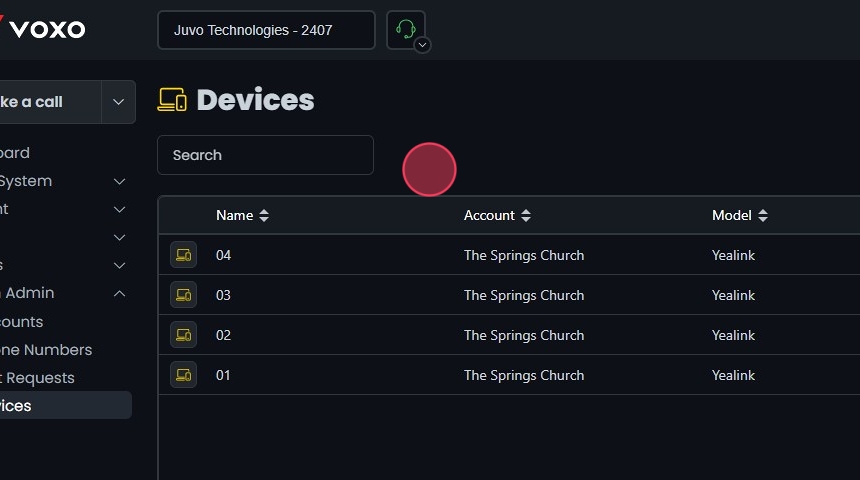Sort devices by Model column
The height and width of the screenshot is (480, 860).
click(x=763, y=215)
